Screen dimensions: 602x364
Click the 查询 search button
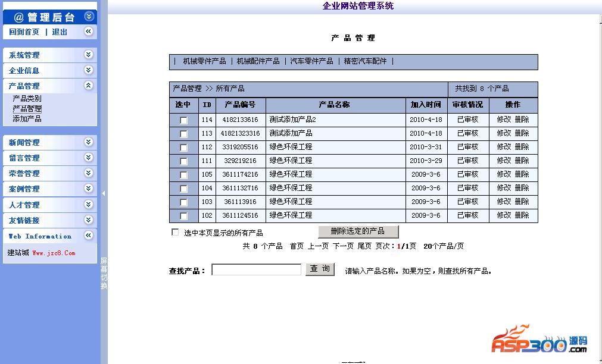320,269
